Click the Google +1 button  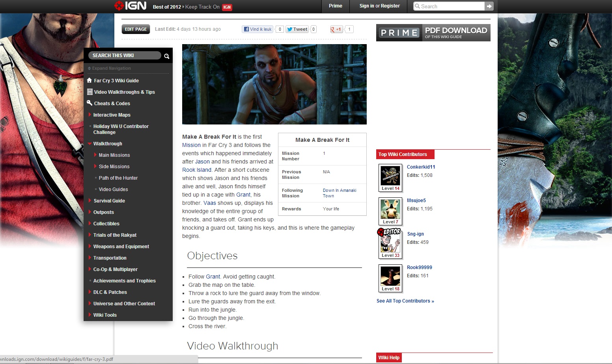[x=336, y=29]
